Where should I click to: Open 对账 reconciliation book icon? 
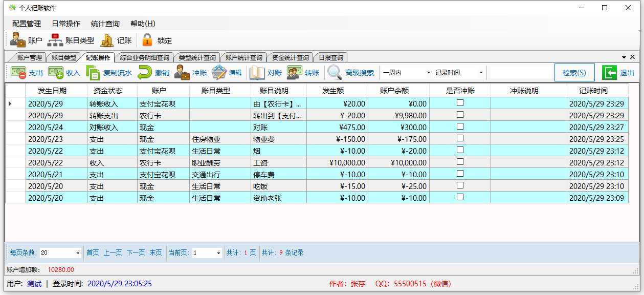point(257,73)
